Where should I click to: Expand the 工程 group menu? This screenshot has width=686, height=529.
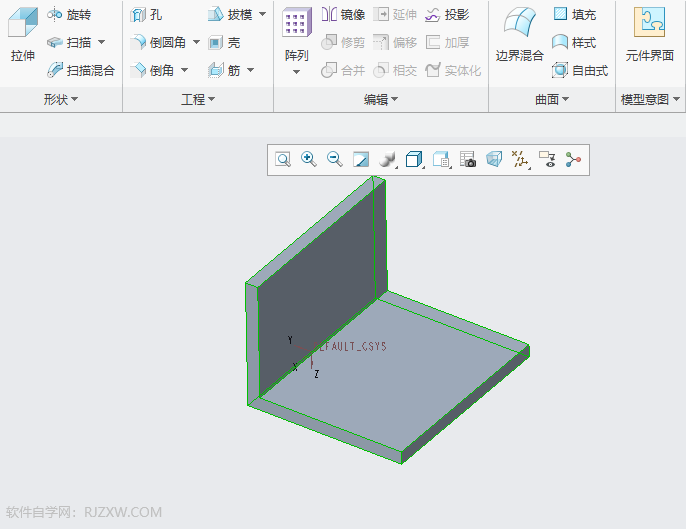coord(197,100)
